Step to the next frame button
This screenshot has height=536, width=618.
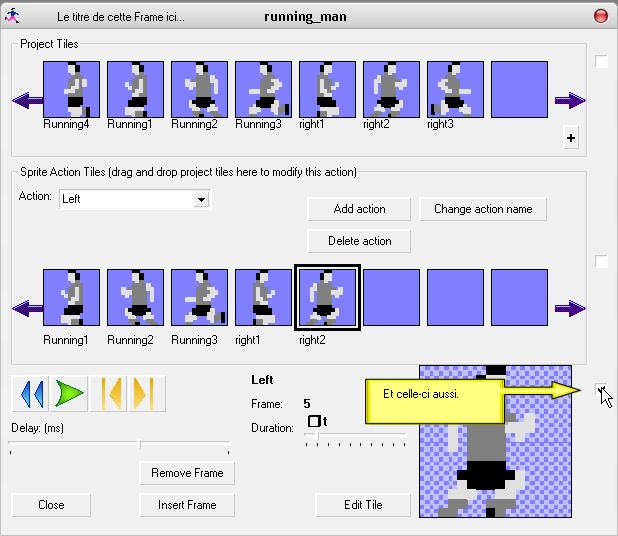pos(142,393)
